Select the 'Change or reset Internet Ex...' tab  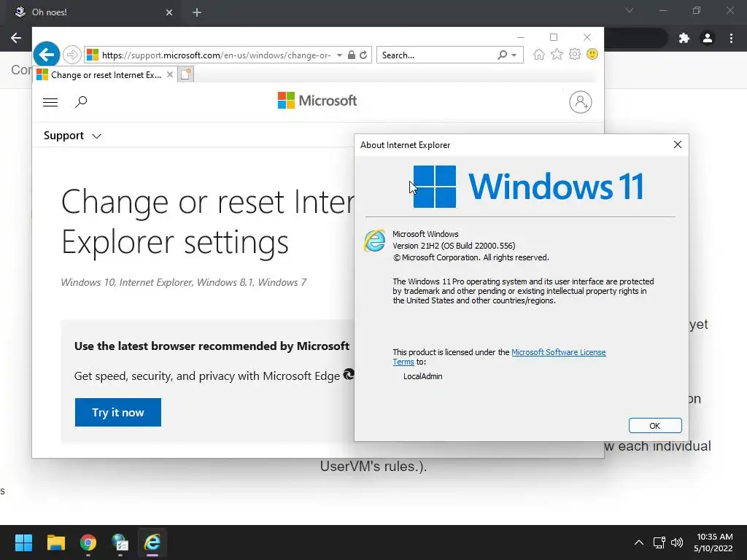tap(105, 75)
